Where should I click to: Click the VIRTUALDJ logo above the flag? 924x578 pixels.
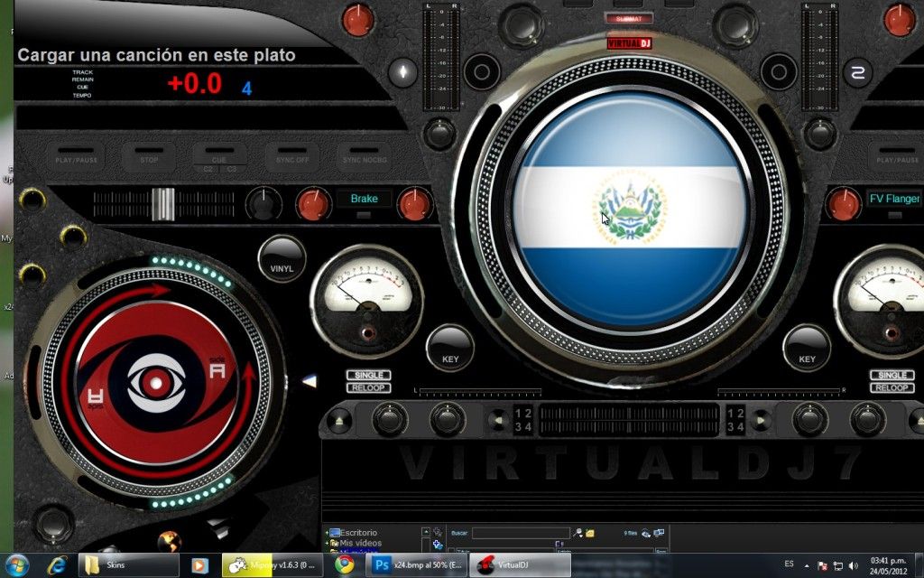click(x=629, y=43)
